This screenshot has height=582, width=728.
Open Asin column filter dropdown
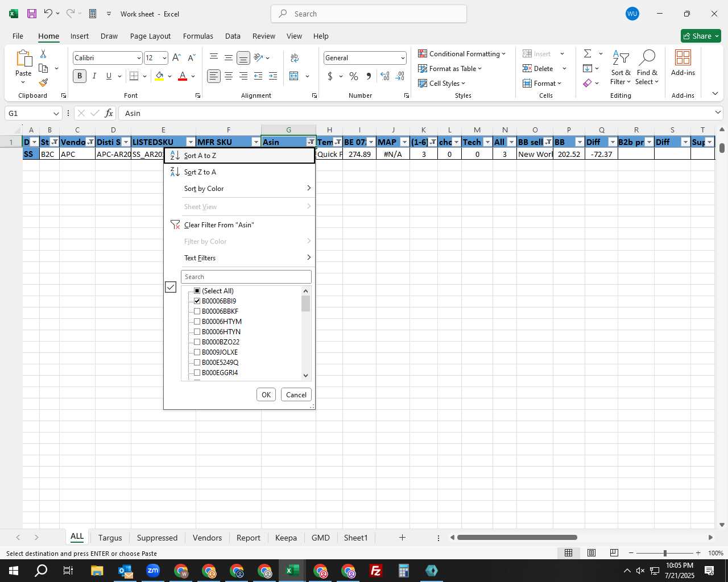(x=311, y=142)
